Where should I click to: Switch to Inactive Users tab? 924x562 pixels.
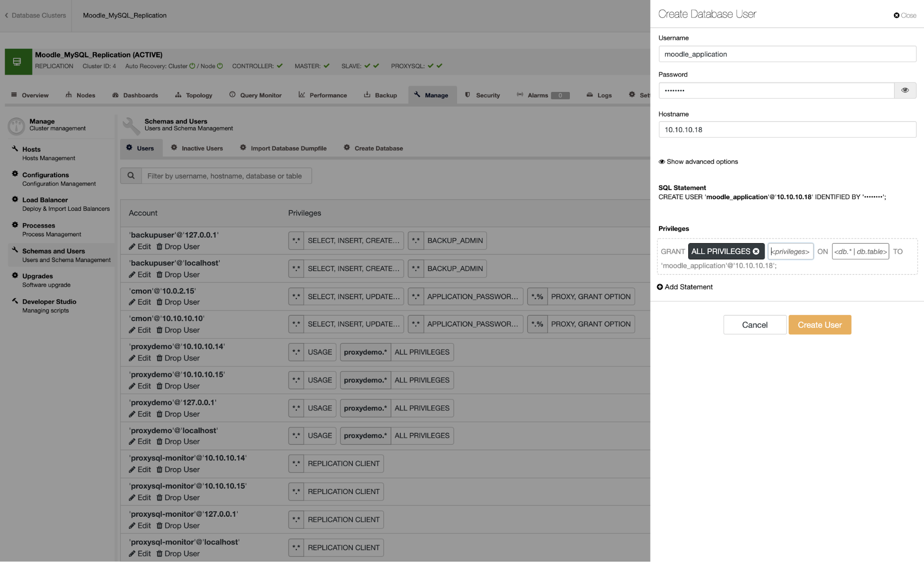197,148
